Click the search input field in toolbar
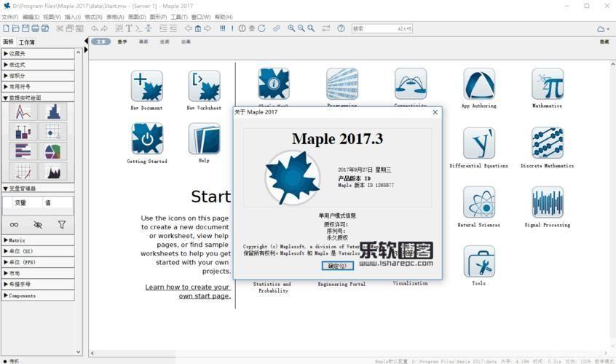Screen dimensions: 616x364 [x=382, y=28]
